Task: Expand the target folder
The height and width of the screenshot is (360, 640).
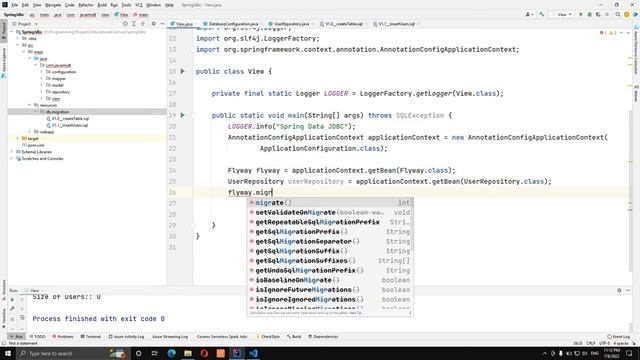Action: point(18,138)
